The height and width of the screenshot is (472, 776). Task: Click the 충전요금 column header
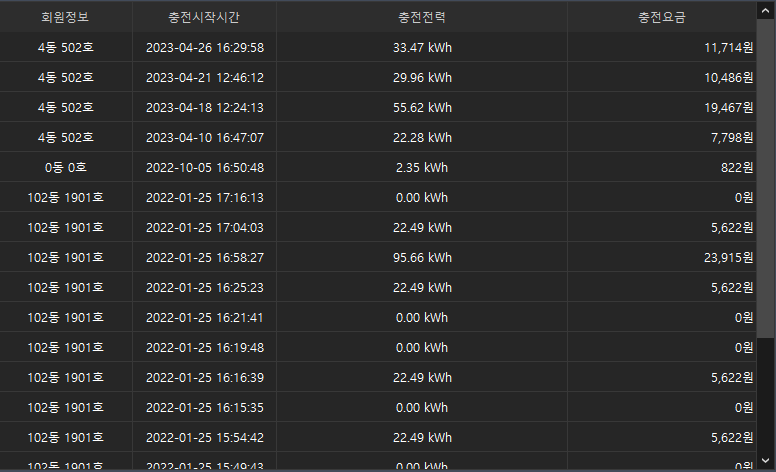click(661, 18)
